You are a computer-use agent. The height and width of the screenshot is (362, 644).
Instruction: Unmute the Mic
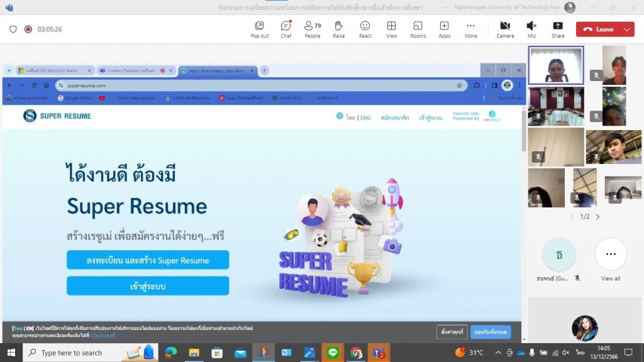coord(531,29)
